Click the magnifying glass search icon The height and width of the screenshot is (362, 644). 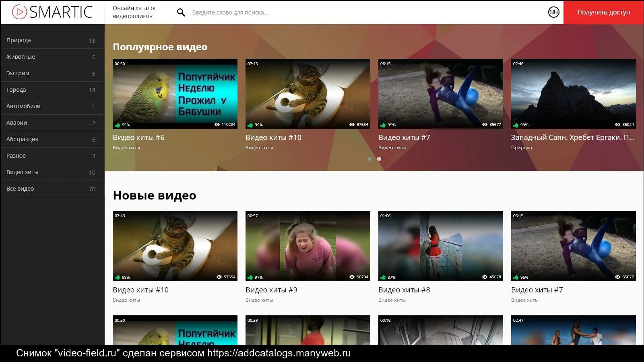(x=181, y=12)
